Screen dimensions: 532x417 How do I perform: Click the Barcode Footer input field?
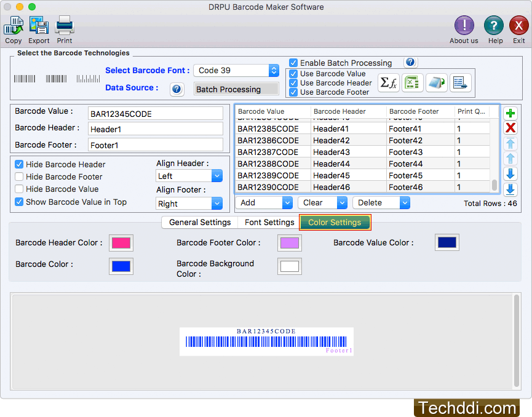[156, 145]
